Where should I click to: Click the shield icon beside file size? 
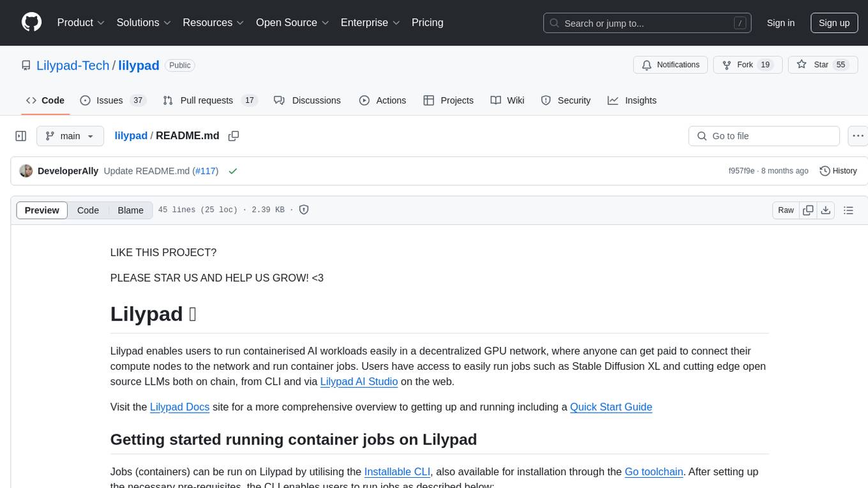(x=304, y=210)
